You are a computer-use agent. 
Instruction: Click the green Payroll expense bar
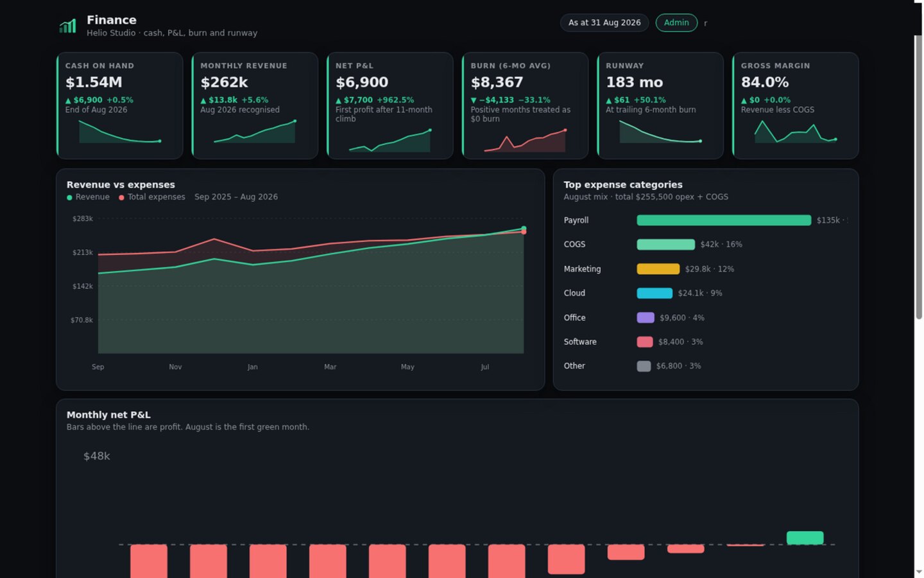[x=724, y=220]
